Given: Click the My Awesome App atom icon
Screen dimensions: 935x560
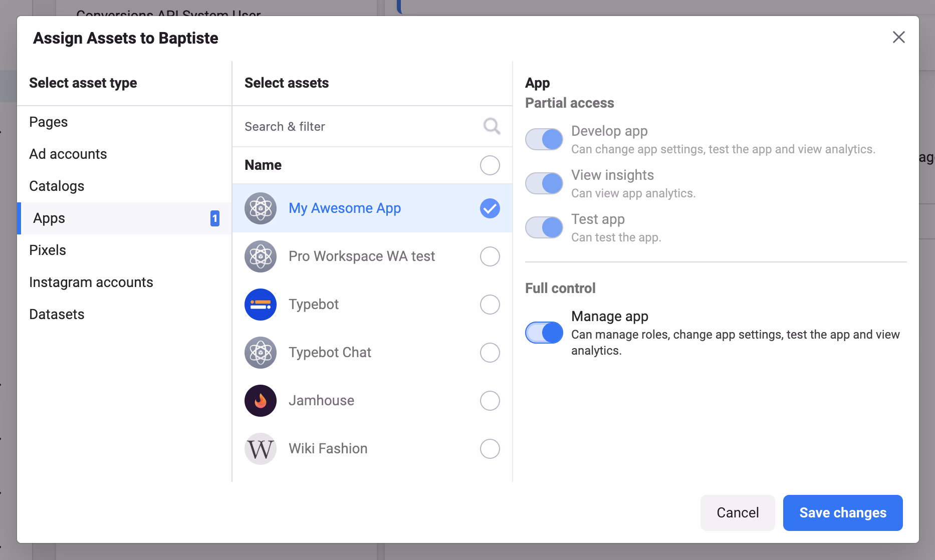Looking at the screenshot, I should point(260,208).
